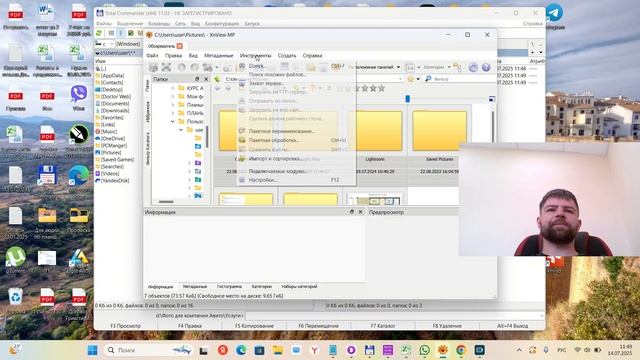Float the Folders panel
Screen dimensions: 640x360
[x=197, y=79]
